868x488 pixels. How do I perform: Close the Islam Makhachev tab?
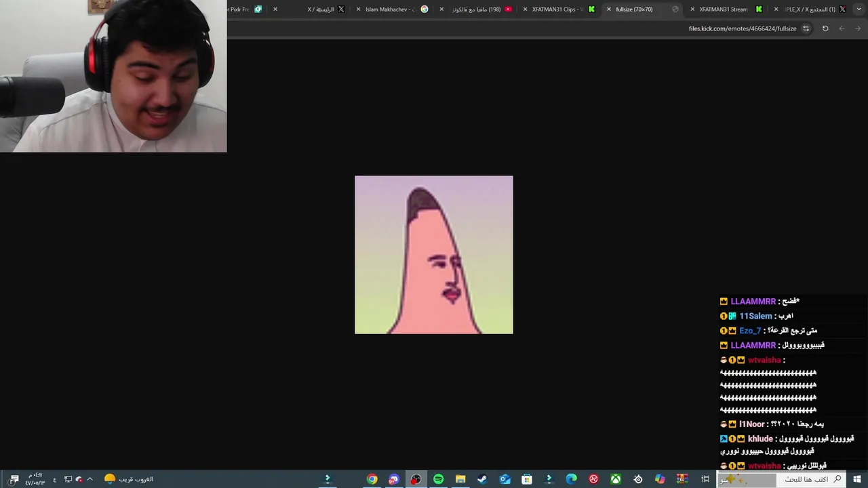358,9
